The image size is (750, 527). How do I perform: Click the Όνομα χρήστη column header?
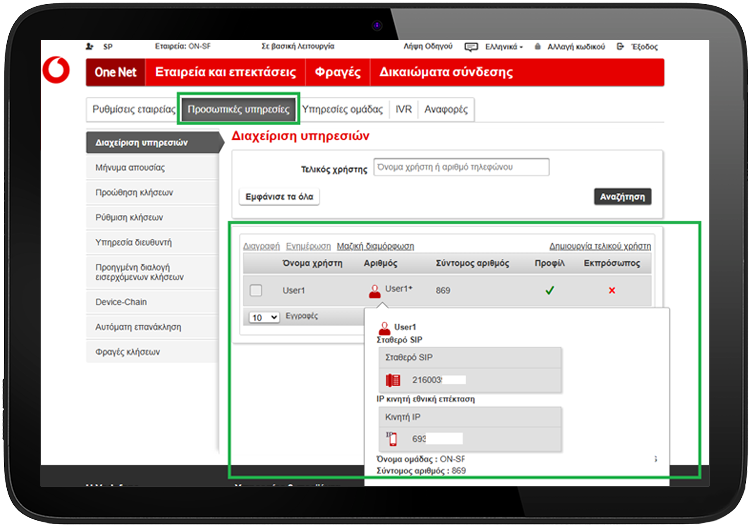pos(312,263)
